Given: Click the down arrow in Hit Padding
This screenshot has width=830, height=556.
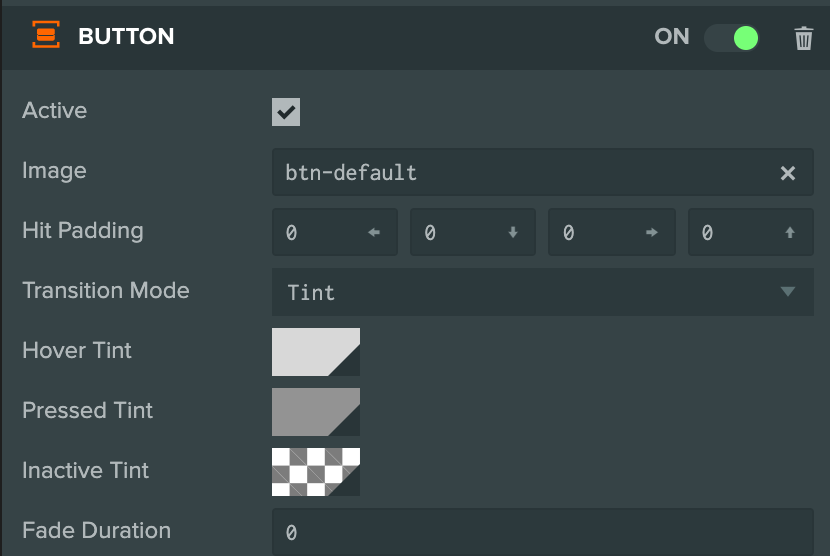Looking at the screenshot, I should click(x=512, y=232).
